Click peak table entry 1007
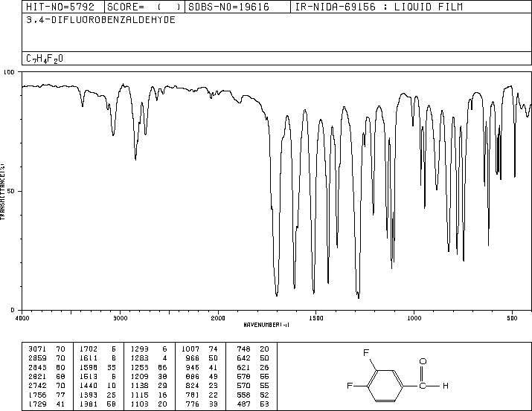 (190, 349)
